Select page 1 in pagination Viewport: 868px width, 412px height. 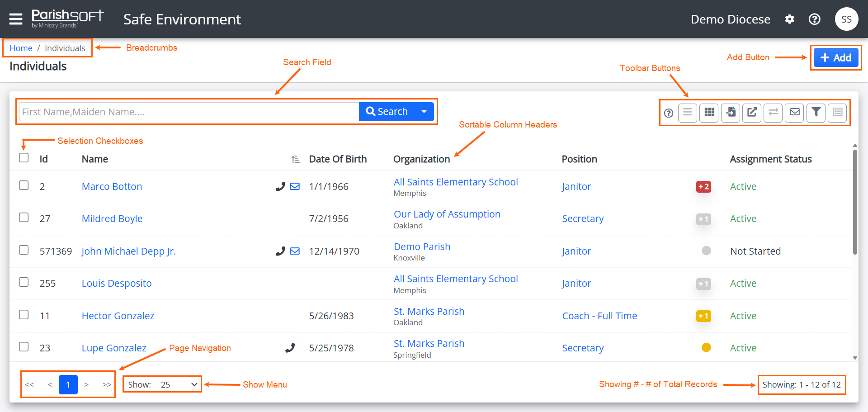point(68,384)
